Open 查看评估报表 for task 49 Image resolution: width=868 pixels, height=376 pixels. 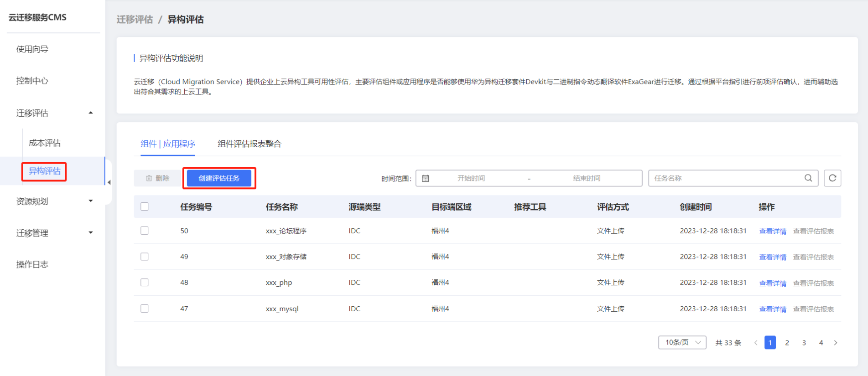[x=813, y=257]
